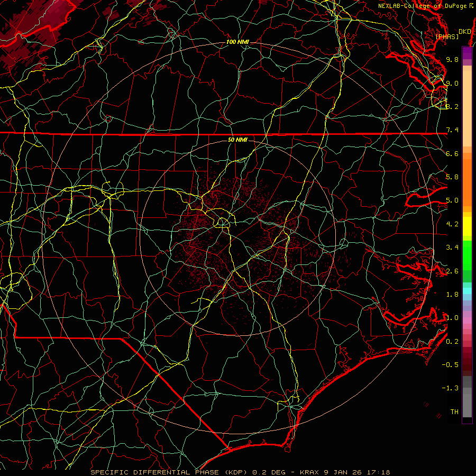Click the 5.8 scale value
The image size is (476, 476).
pyautogui.click(x=452, y=177)
